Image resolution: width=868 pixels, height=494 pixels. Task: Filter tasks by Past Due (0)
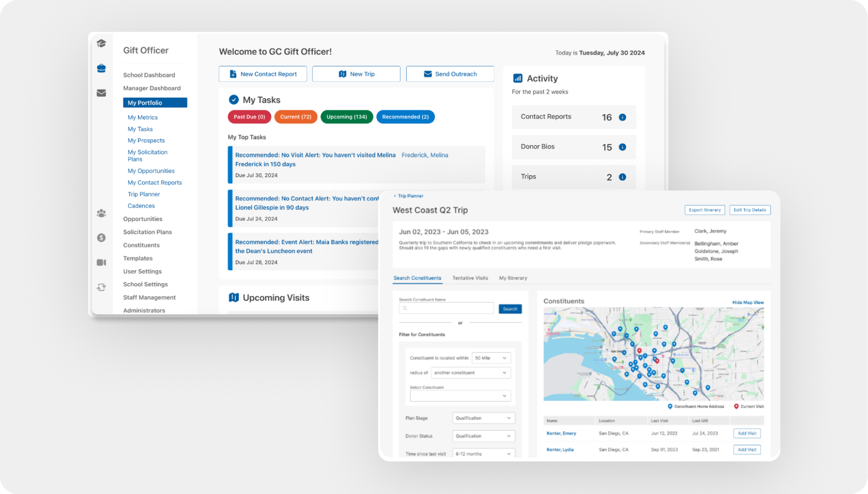pyautogui.click(x=250, y=117)
